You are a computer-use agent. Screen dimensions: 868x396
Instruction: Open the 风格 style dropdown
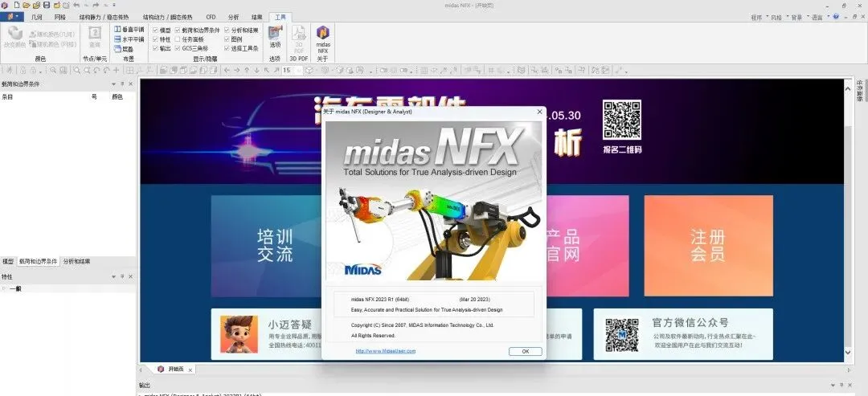[x=778, y=17]
